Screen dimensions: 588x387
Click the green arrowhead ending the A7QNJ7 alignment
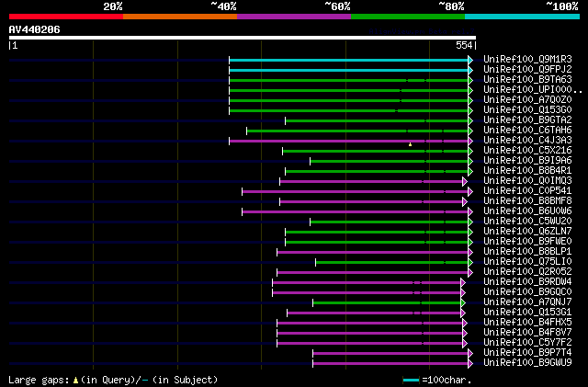click(x=463, y=303)
